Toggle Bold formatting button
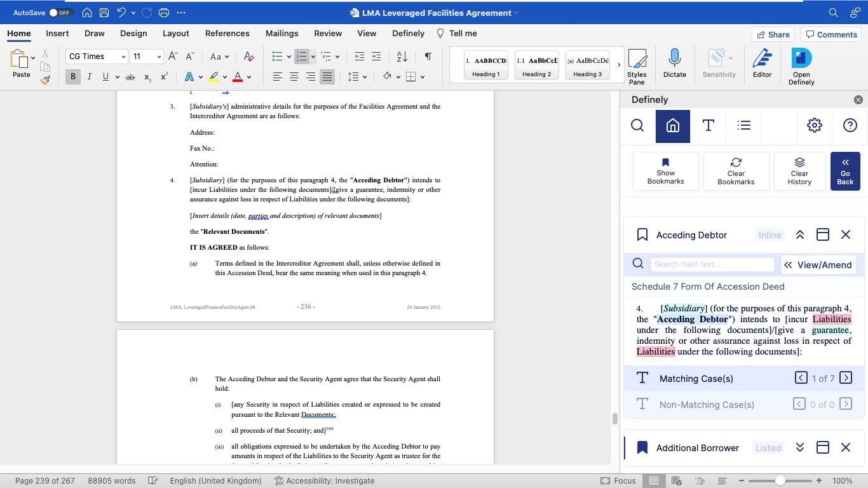 click(x=73, y=77)
